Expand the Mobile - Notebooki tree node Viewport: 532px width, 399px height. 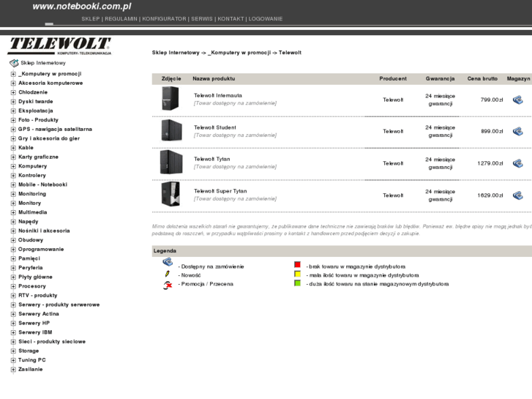(13, 184)
